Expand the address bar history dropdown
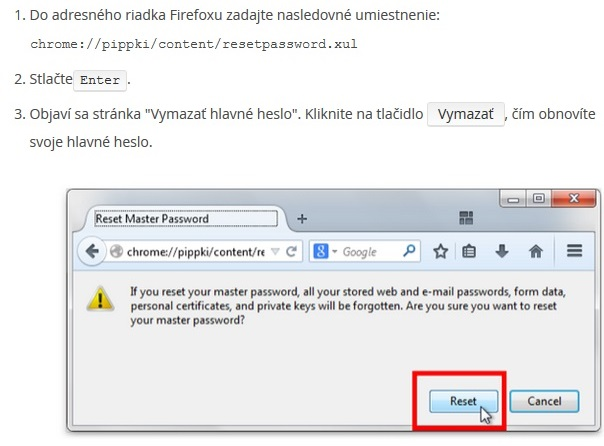This screenshot has height=446, width=604. click(274, 253)
